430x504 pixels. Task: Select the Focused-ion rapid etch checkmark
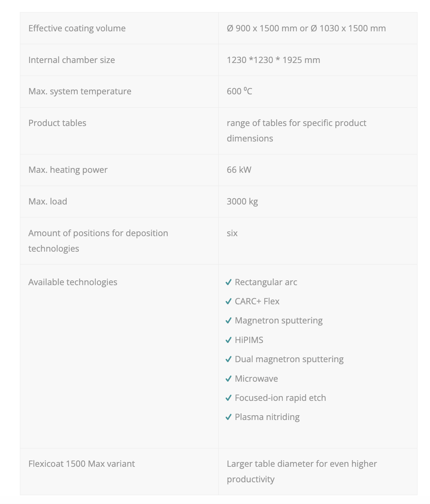(x=229, y=398)
